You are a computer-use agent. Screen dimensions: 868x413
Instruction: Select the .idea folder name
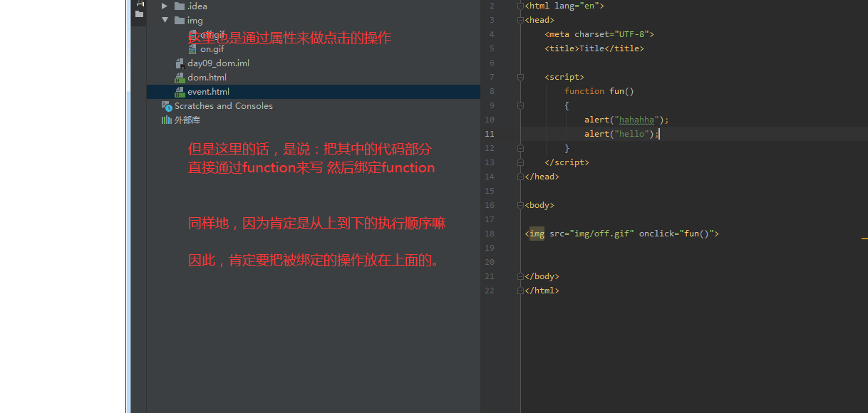[x=197, y=6]
